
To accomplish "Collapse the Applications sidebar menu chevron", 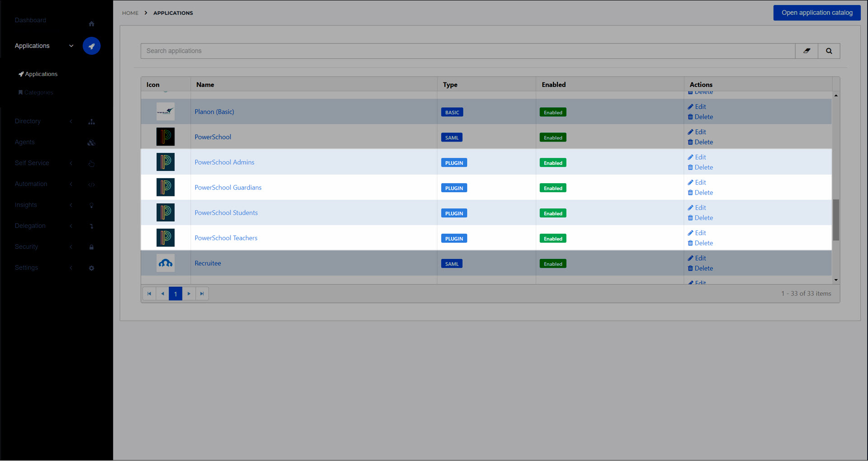I will coord(71,46).
